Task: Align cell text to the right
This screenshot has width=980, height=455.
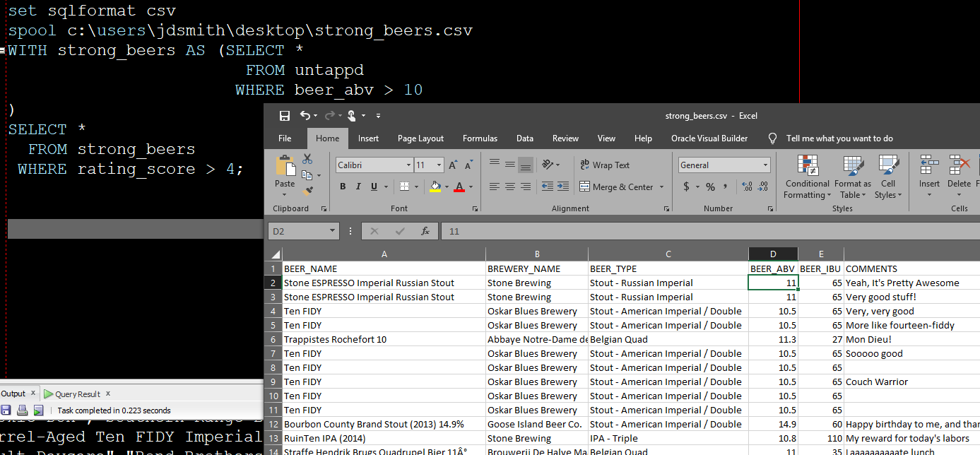Action: (525, 187)
